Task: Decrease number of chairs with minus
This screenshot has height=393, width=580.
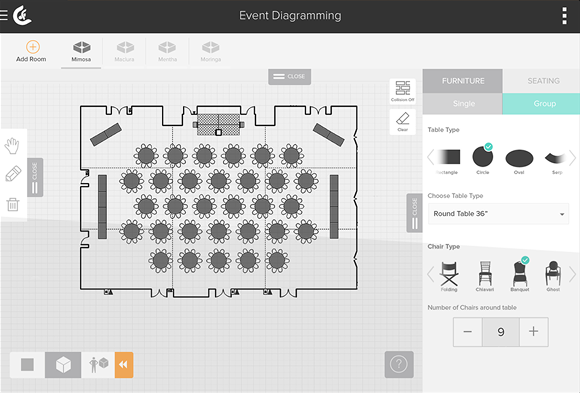Action: click(468, 332)
